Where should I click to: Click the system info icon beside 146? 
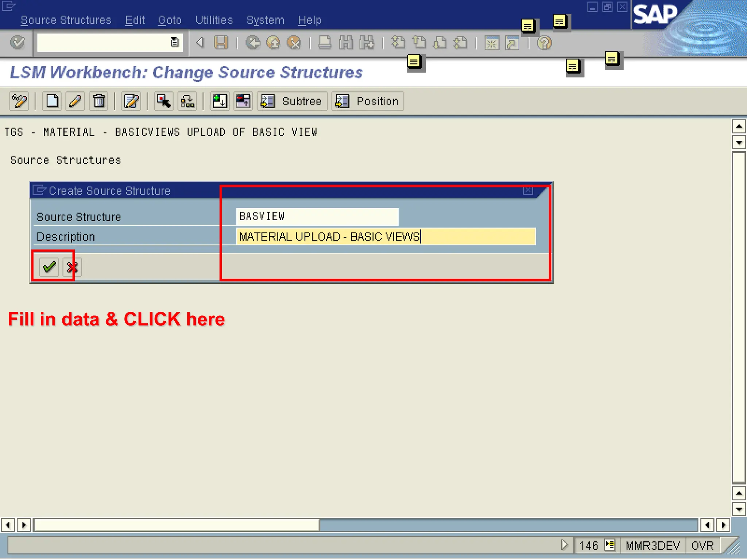[610, 545]
